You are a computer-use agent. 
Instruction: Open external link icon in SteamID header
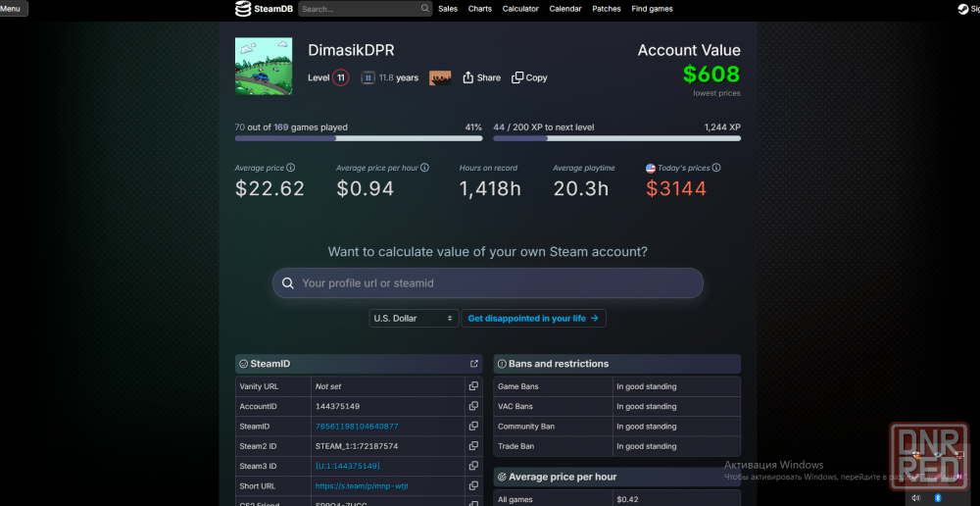(x=473, y=364)
